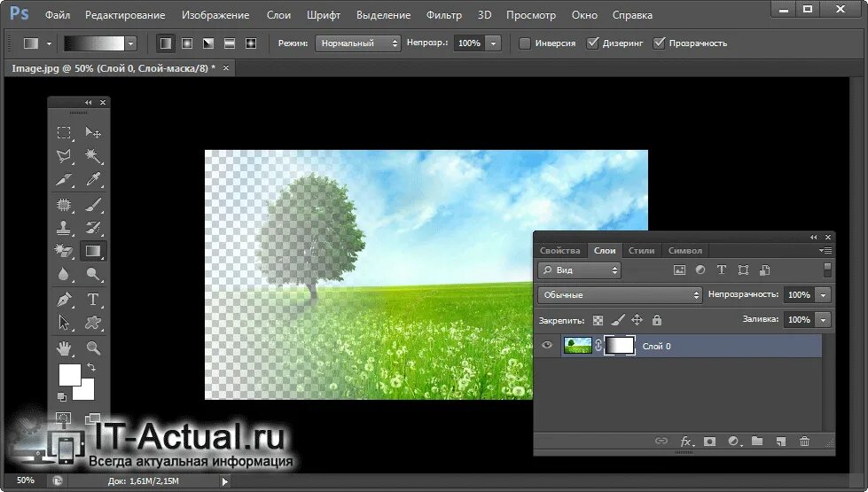Select the Clone Stamp tool
The image size is (868, 492).
coord(64,228)
